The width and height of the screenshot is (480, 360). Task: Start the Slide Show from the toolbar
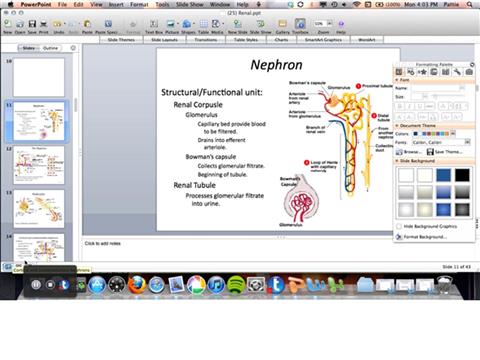(260, 24)
